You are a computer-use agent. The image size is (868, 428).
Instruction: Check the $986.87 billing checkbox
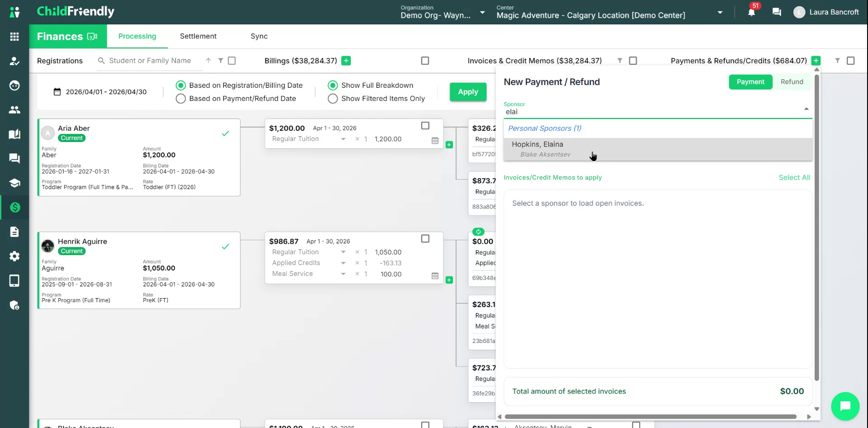click(425, 239)
